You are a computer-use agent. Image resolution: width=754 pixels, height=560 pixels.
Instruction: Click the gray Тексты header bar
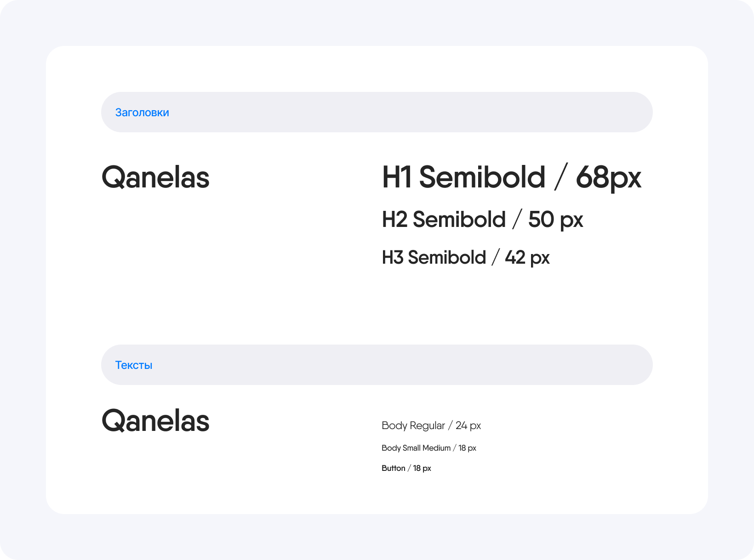tap(377, 365)
